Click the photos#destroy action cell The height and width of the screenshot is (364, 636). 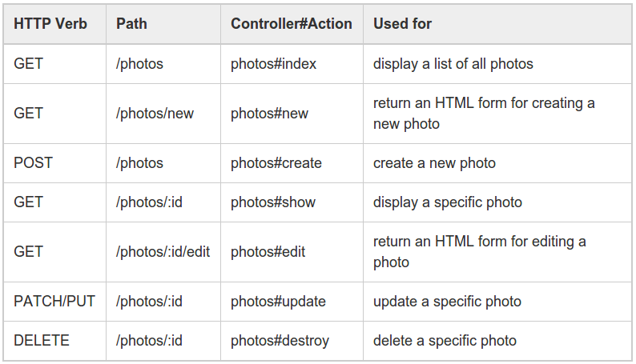tap(280, 341)
